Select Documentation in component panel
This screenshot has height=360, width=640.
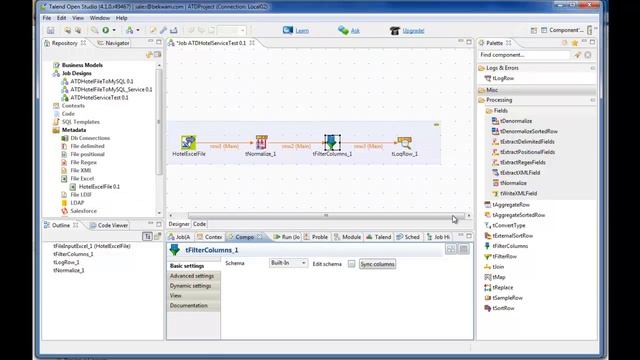coord(193,306)
